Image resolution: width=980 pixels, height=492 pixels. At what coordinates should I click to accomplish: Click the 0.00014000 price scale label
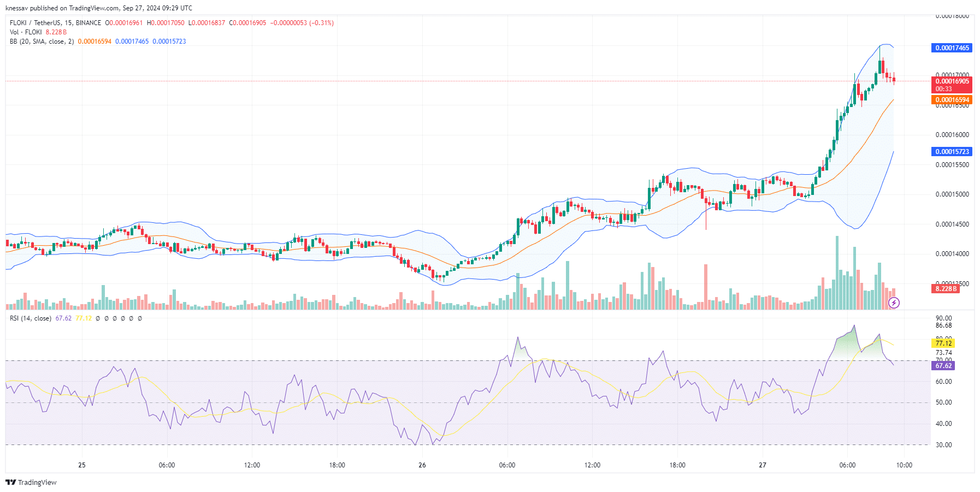(x=952, y=254)
